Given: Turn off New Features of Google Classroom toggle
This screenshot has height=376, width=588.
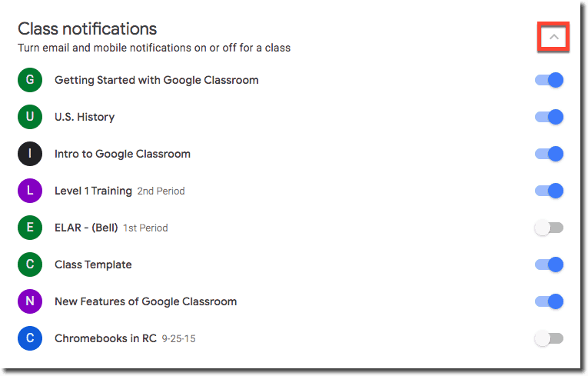Looking at the screenshot, I should coord(549,301).
